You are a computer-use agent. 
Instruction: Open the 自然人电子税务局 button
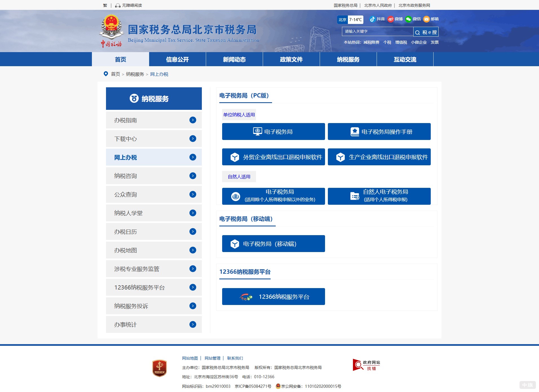379,196
